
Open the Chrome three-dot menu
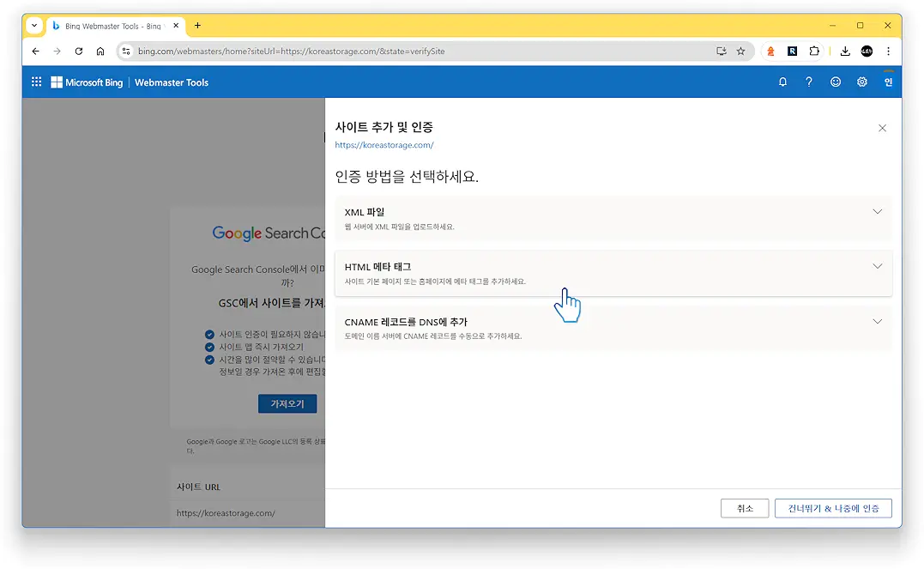coord(889,51)
